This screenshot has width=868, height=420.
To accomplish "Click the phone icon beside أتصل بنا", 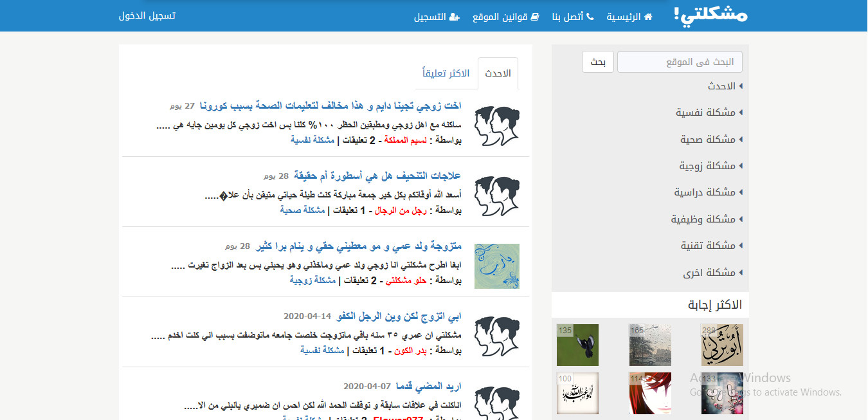I will [590, 17].
